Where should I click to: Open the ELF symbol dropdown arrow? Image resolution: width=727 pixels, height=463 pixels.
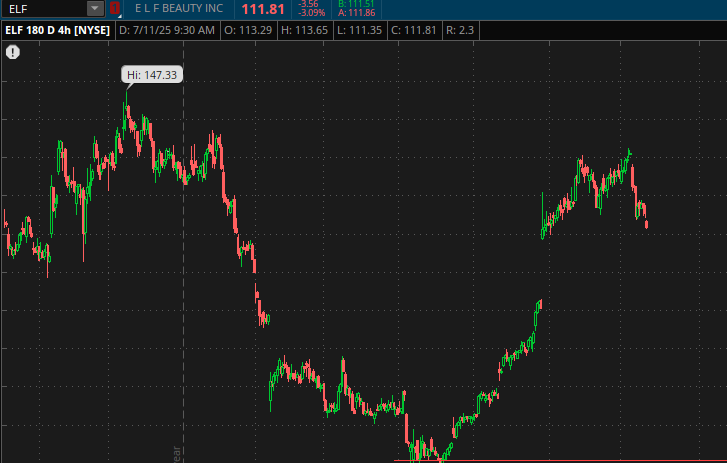coord(95,8)
